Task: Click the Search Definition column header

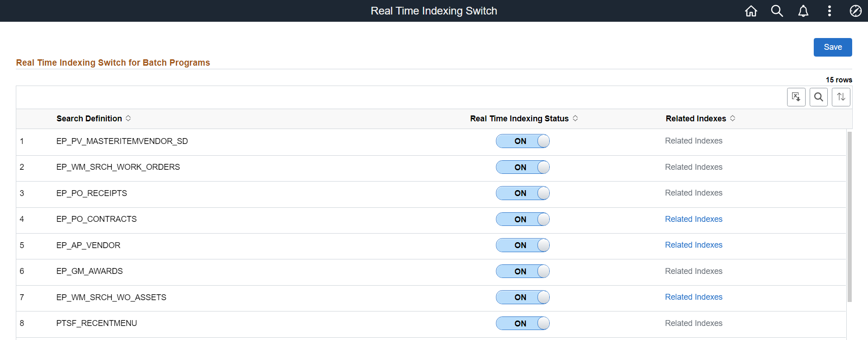Action: (x=89, y=119)
